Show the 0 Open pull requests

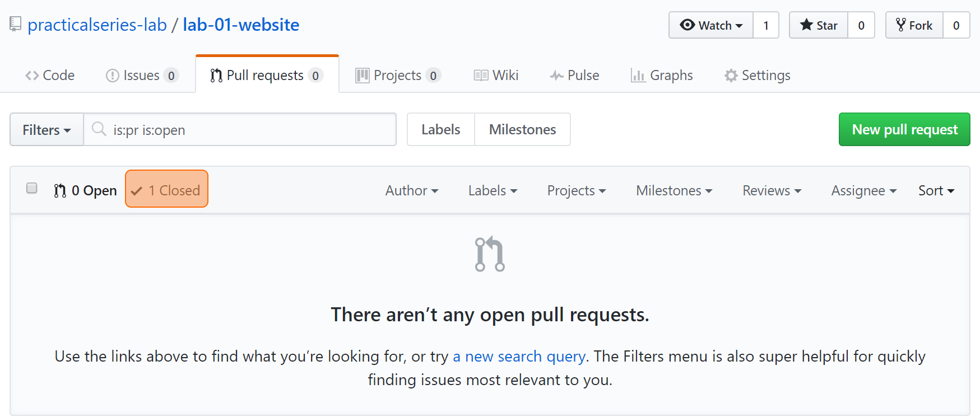[85, 191]
